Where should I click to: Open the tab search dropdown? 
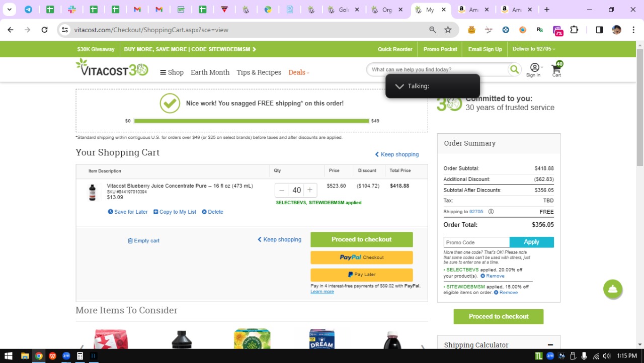click(x=9, y=10)
